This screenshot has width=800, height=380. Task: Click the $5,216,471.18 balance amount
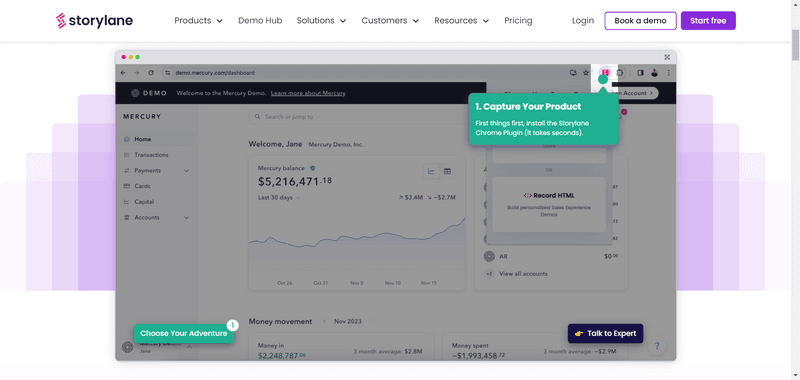click(x=295, y=181)
